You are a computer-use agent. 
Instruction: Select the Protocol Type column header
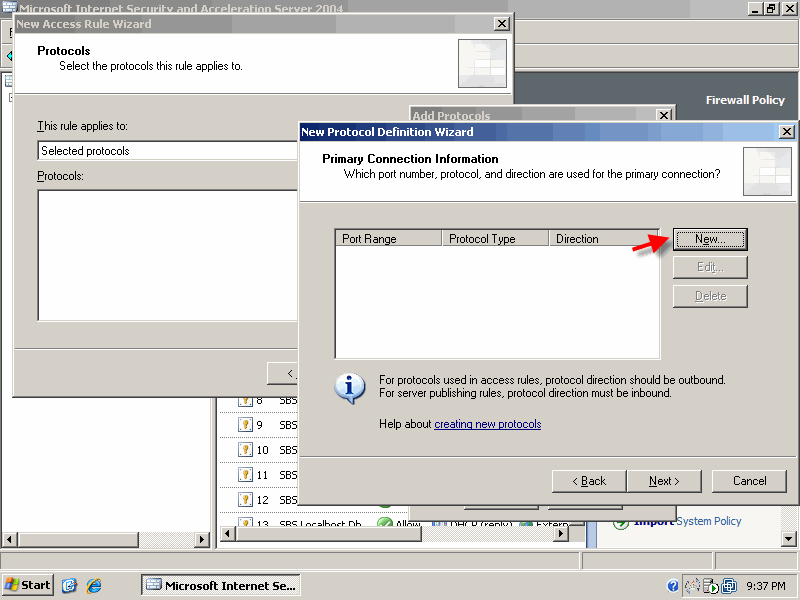point(495,238)
